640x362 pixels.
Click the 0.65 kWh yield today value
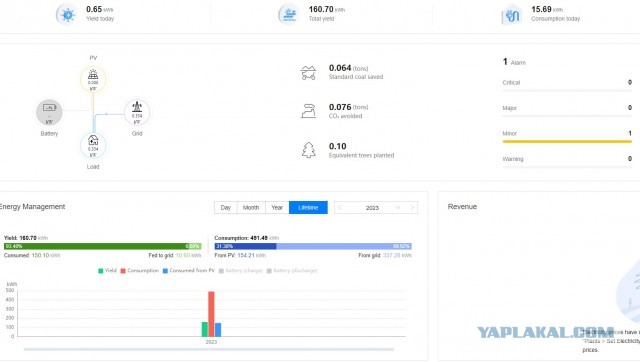point(99,9)
